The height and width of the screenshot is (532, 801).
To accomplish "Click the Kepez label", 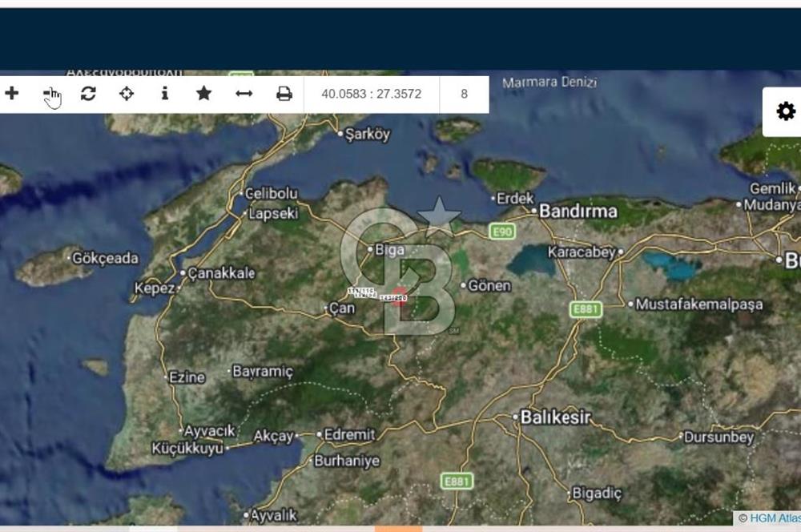I will coord(155,288).
